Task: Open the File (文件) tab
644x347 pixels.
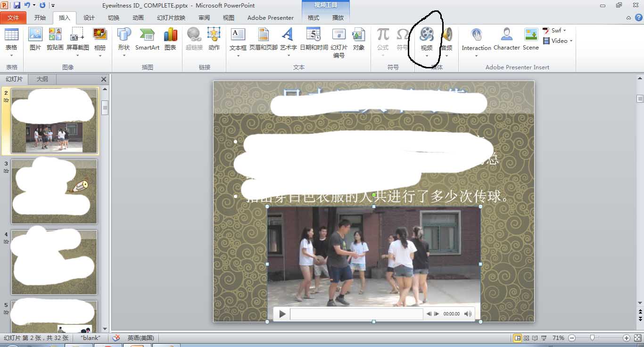Action: tap(13, 18)
